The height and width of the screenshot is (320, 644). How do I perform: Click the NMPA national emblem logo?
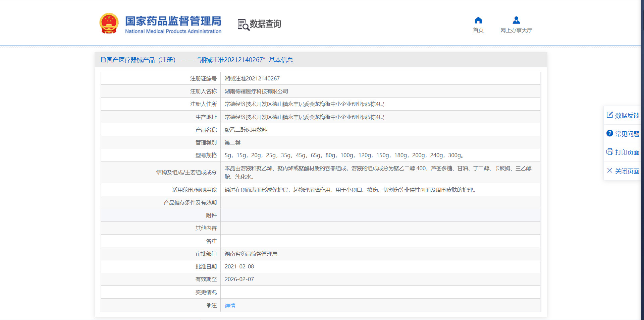(109, 23)
